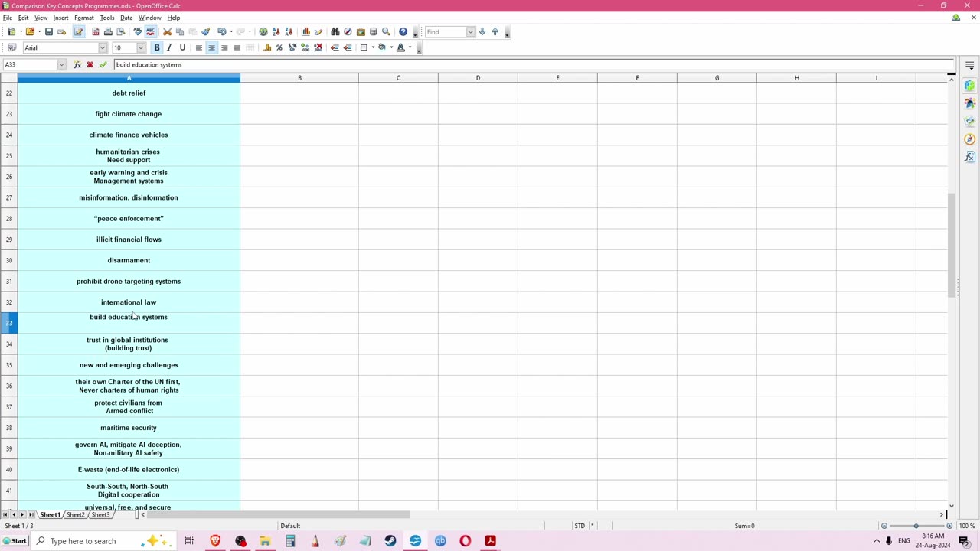Open Find & Replace binoculars icon
The width and height of the screenshot is (980, 551).
point(335,32)
